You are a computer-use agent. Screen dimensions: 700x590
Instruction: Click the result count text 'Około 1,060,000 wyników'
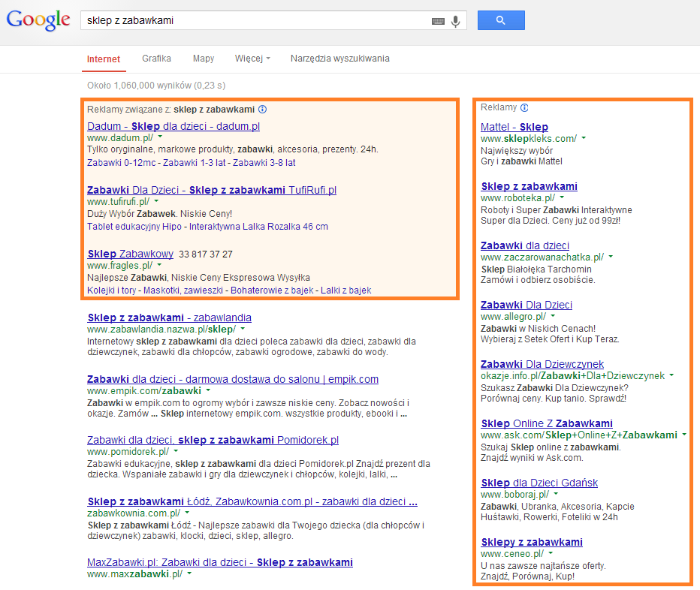click(139, 86)
